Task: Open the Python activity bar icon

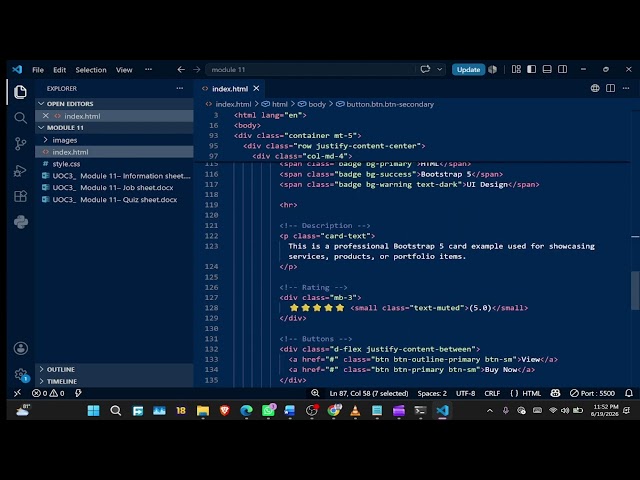Action: point(20,222)
